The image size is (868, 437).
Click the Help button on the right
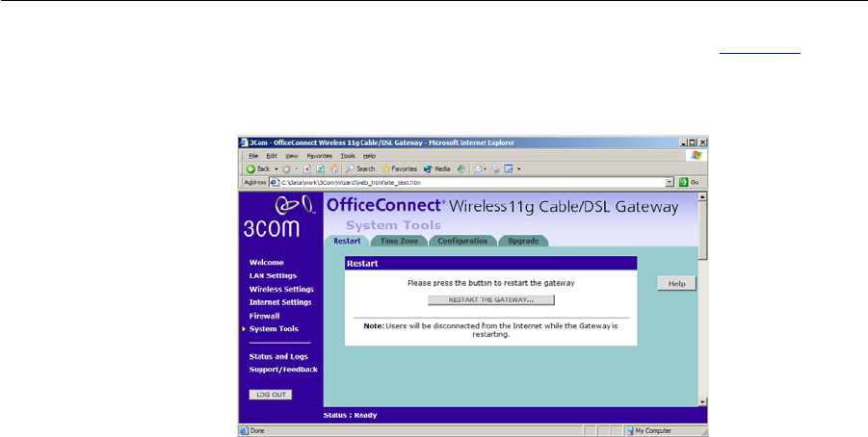pos(676,283)
